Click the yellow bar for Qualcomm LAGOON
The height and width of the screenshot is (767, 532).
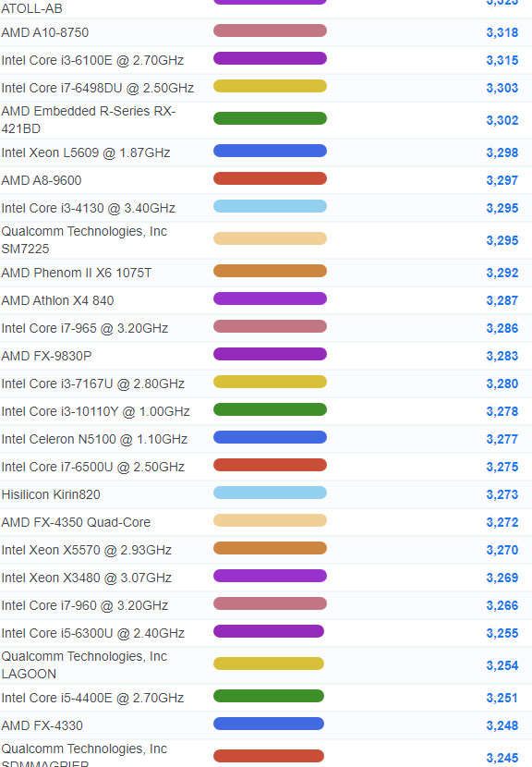pos(269,664)
